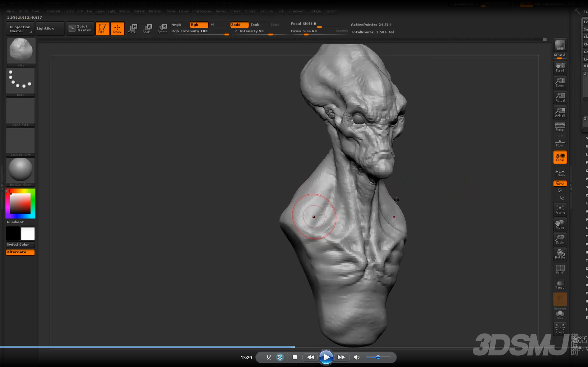The image size is (588, 367).
Task: Open the Stroke menu
Action: [x=250, y=11]
